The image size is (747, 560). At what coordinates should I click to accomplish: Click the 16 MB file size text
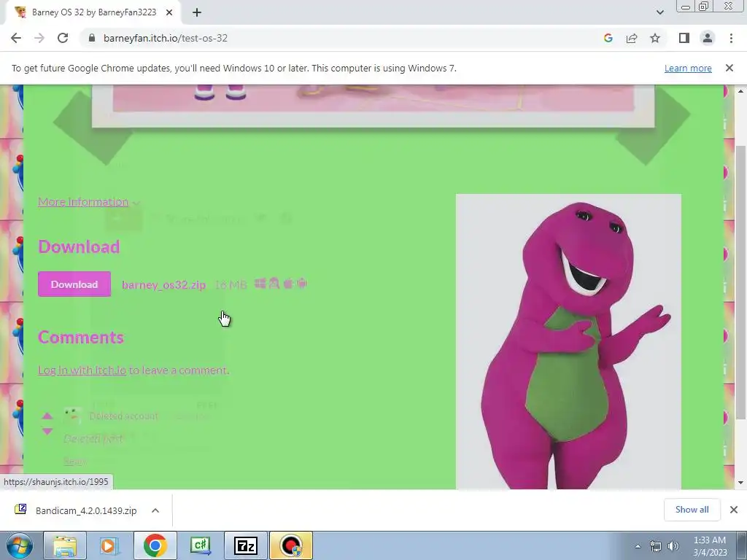(231, 285)
